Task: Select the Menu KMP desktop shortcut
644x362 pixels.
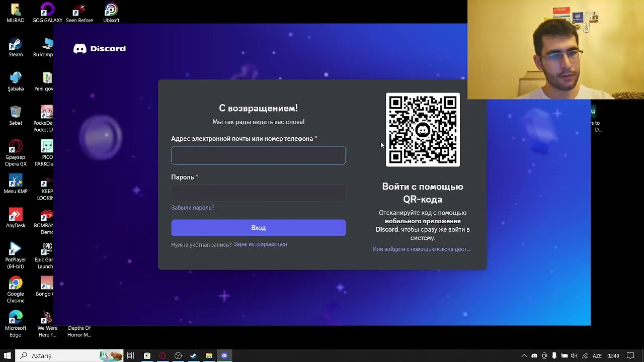Action: (x=16, y=185)
